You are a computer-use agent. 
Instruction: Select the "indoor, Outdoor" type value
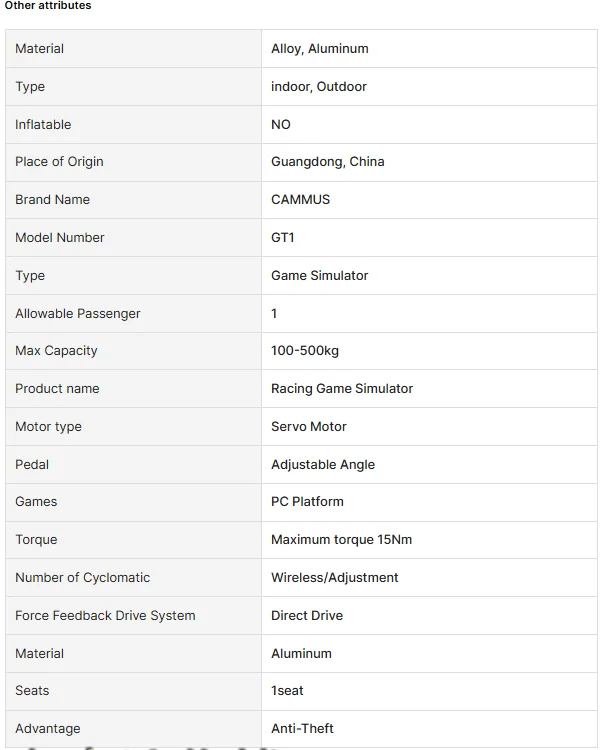click(x=319, y=87)
